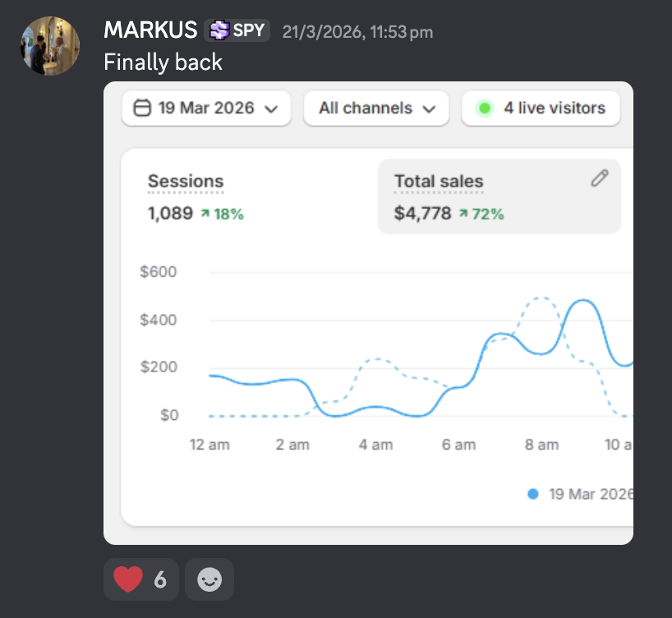This screenshot has width=672, height=618.
Task: Click the chevron beside All channels
Action: (x=429, y=109)
